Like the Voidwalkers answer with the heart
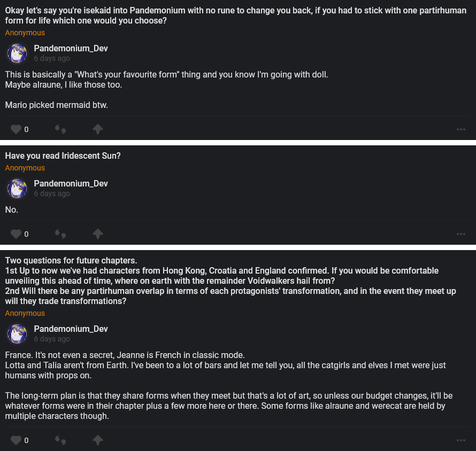 pos(16,440)
